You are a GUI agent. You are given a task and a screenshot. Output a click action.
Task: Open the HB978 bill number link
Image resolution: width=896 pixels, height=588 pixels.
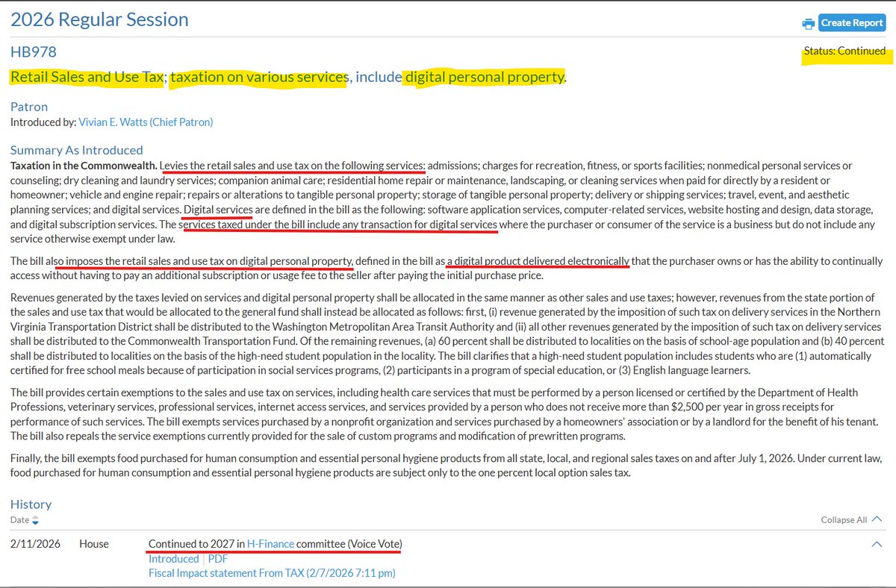click(33, 51)
